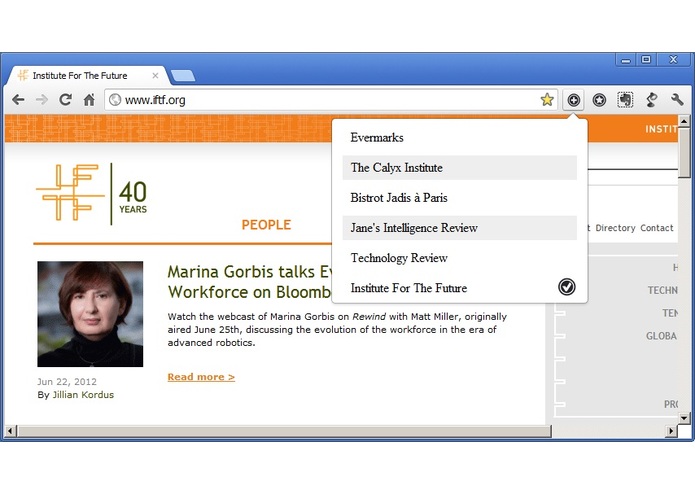Viewport: 695px width, 494px height.
Task: Open the Technology Review bookmark
Action: click(460, 258)
